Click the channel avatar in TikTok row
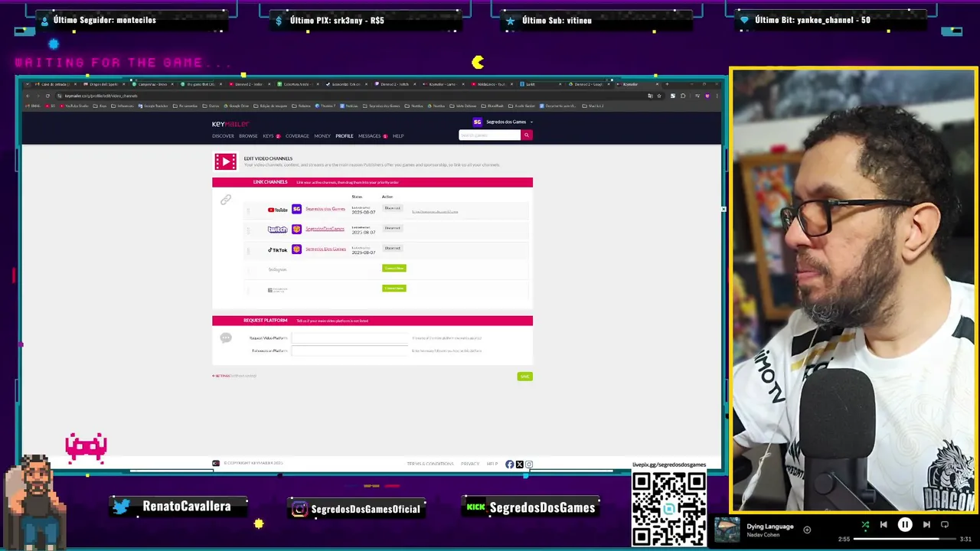 296,249
